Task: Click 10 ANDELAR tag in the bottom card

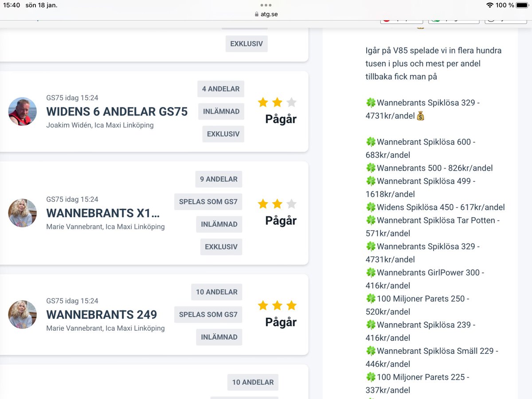Action: point(253,382)
